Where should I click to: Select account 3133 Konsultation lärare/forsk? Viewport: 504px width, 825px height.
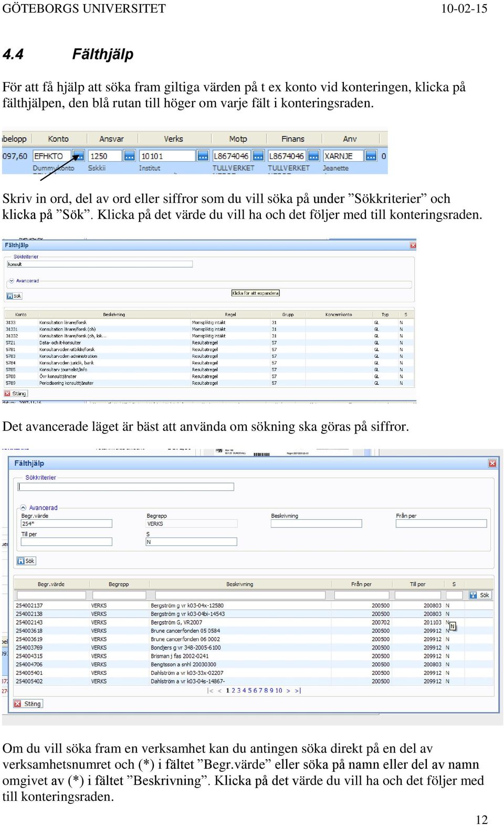pos(209,322)
